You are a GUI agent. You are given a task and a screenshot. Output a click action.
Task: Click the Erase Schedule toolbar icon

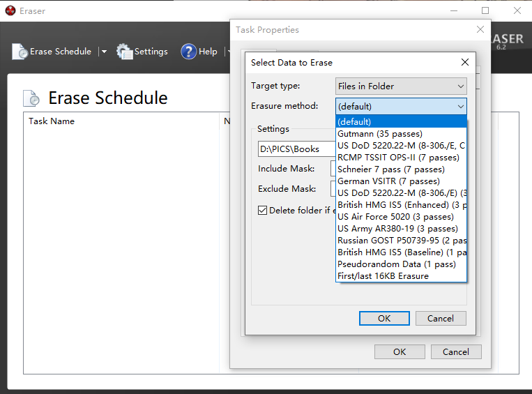[x=20, y=52]
